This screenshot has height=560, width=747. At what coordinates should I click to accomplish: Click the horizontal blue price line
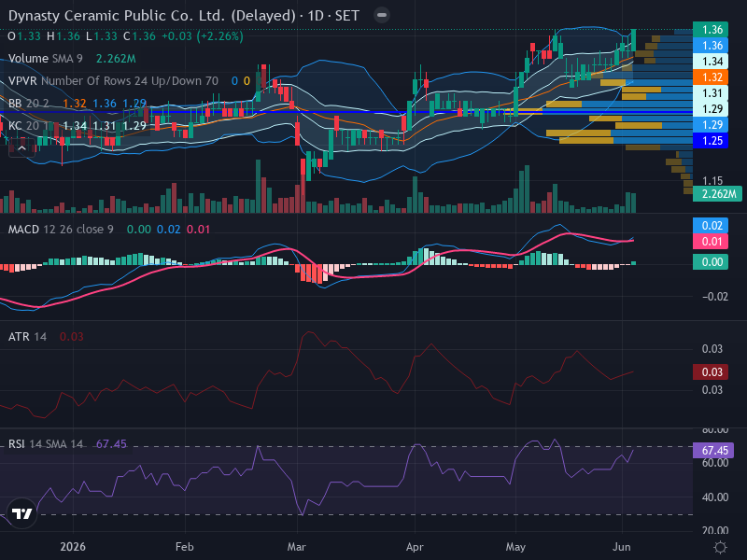click(x=346, y=112)
